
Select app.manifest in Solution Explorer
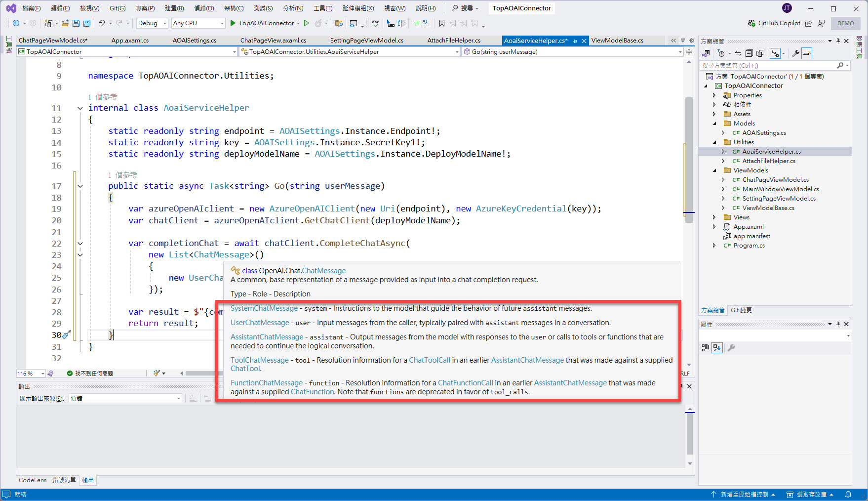751,236
